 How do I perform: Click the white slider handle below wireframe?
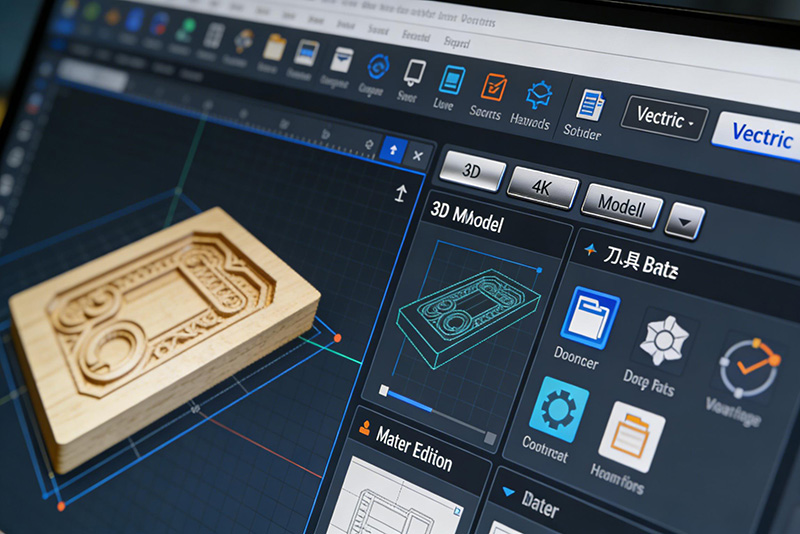click(384, 391)
